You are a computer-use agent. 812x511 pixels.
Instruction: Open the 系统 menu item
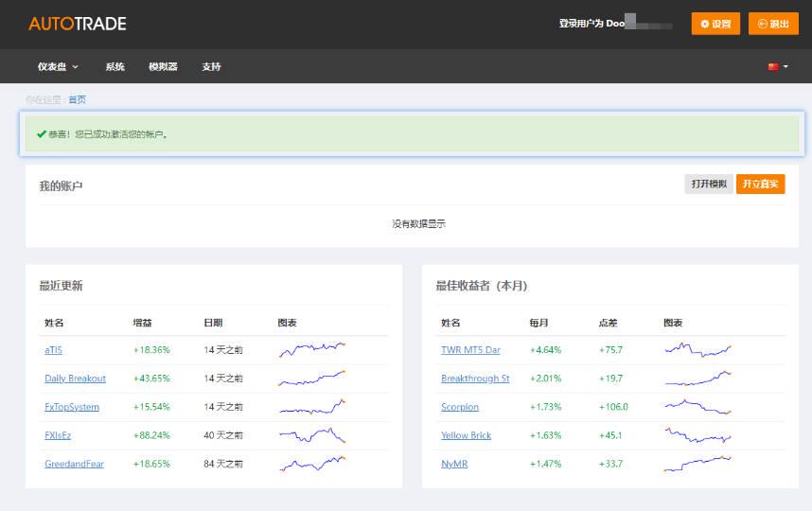115,66
